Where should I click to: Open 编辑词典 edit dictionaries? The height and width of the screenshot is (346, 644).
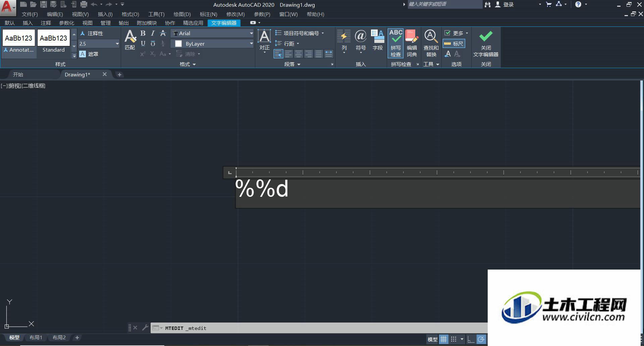point(412,43)
